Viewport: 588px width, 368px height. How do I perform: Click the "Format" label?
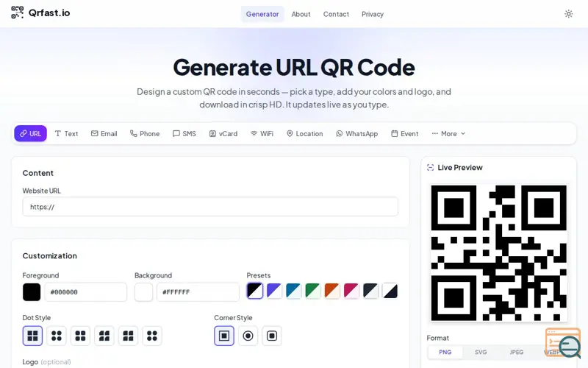click(x=437, y=338)
